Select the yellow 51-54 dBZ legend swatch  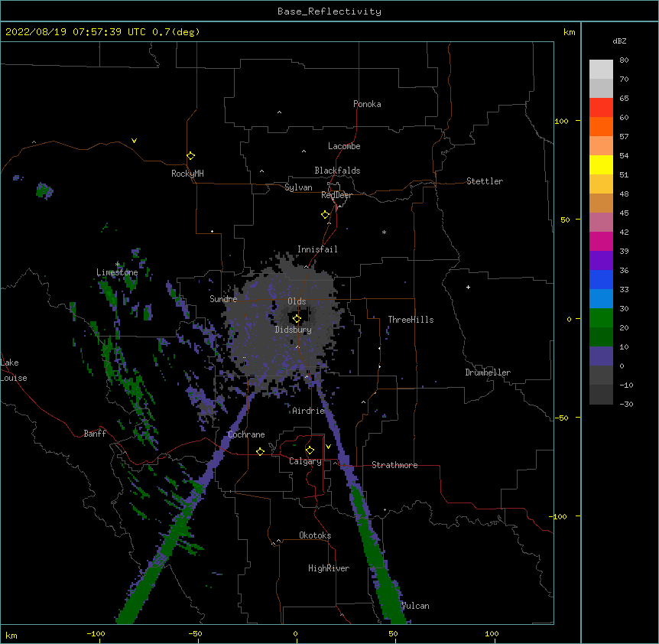coord(601,164)
